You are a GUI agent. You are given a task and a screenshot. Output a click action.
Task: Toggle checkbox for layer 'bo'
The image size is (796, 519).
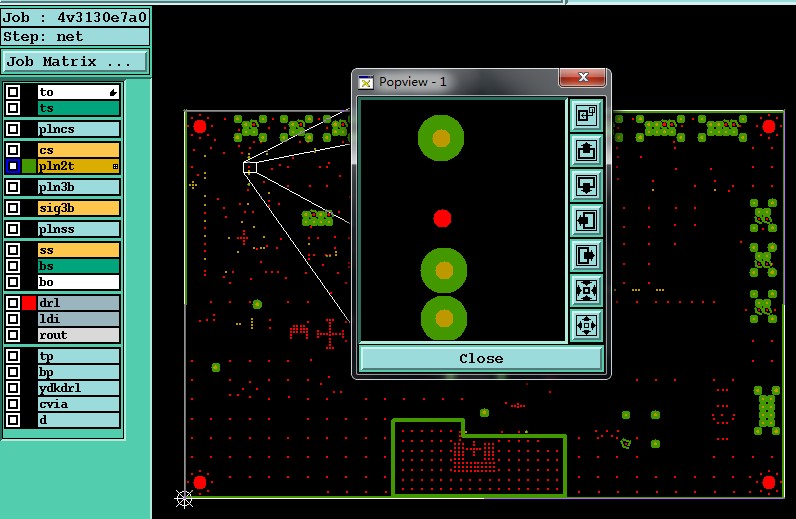tap(13, 282)
